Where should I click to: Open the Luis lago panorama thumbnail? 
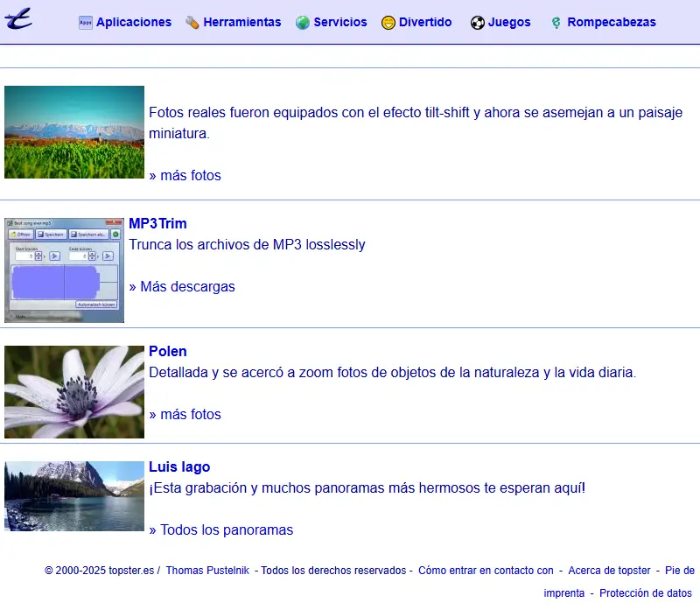74,496
